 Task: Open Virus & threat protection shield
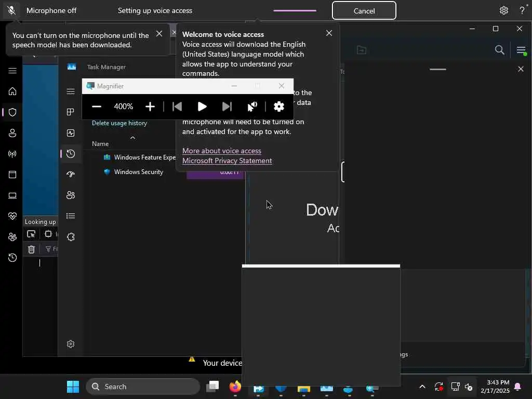12,112
